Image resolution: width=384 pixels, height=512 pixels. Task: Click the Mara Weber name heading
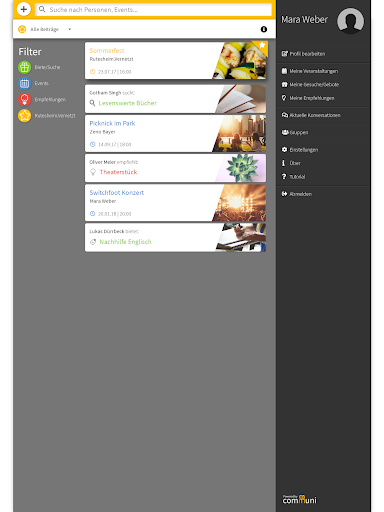(304, 20)
